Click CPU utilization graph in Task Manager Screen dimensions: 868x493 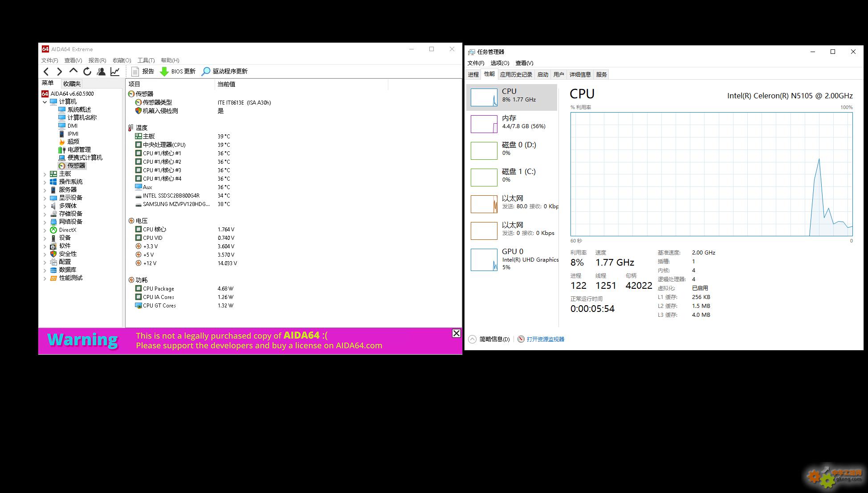click(711, 174)
